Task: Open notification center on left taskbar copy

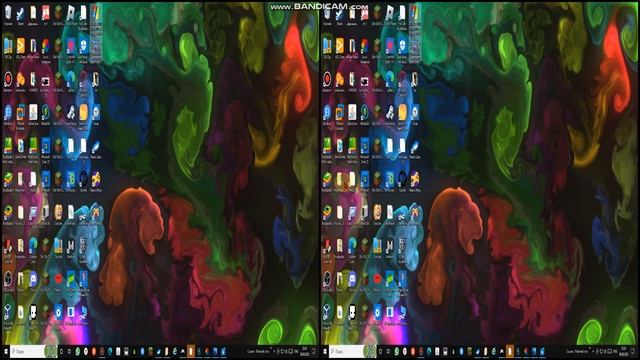Action: pyautogui.click(x=313, y=351)
